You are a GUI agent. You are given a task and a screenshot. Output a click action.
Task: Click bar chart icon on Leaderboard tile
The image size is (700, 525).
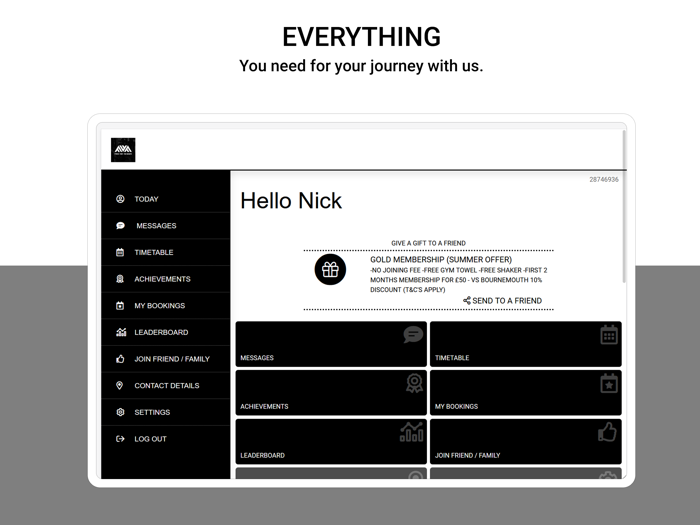[x=412, y=432]
